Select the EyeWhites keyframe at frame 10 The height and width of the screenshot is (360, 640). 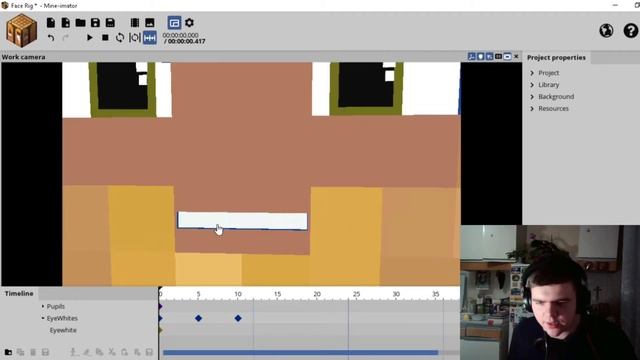tap(238, 318)
